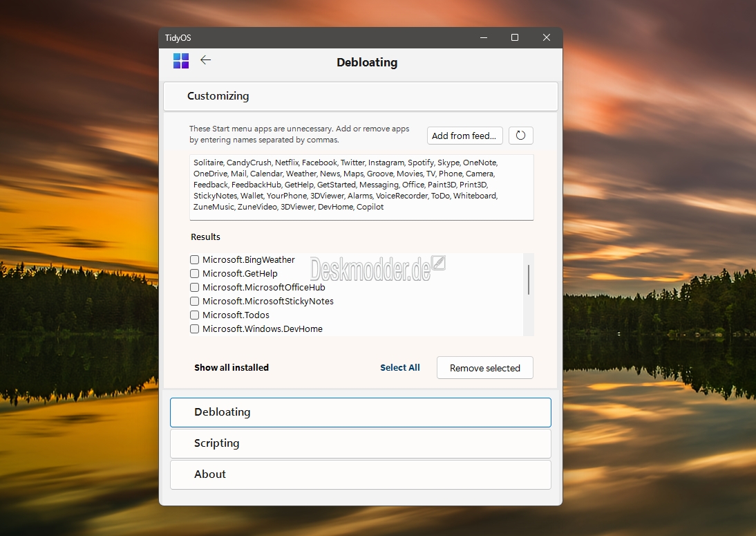Click the Add from feed... button

tap(465, 136)
